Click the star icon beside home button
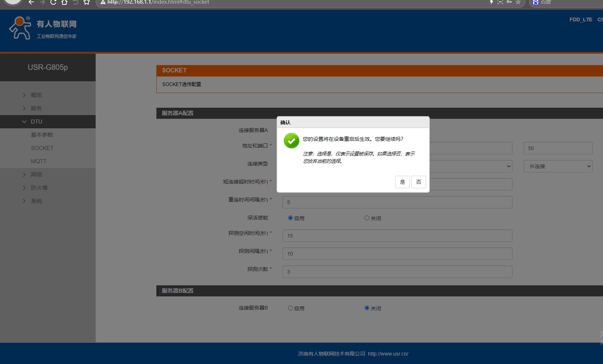This screenshot has width=603, height=364. (x=86, y=2)
